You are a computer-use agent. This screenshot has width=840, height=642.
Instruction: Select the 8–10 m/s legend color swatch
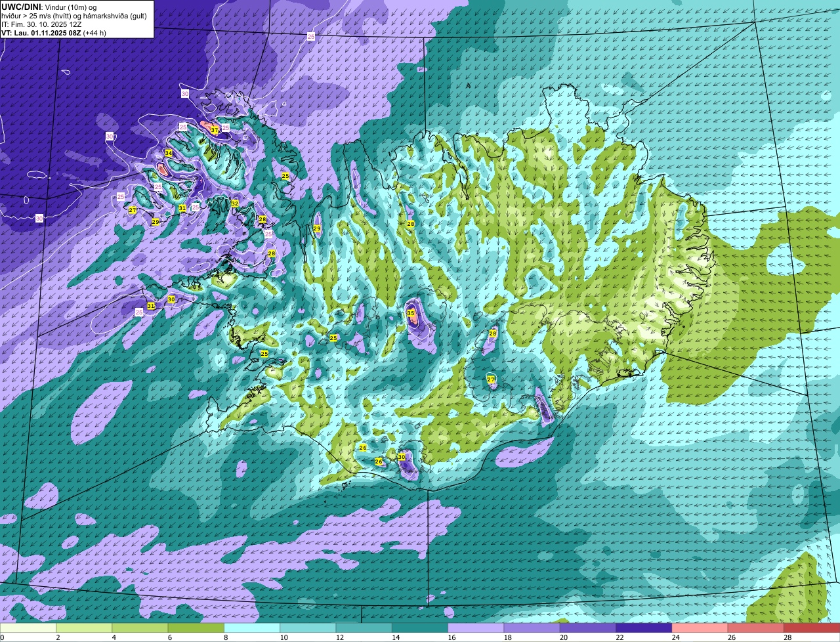pyautogui.click(x=252, y=628)
